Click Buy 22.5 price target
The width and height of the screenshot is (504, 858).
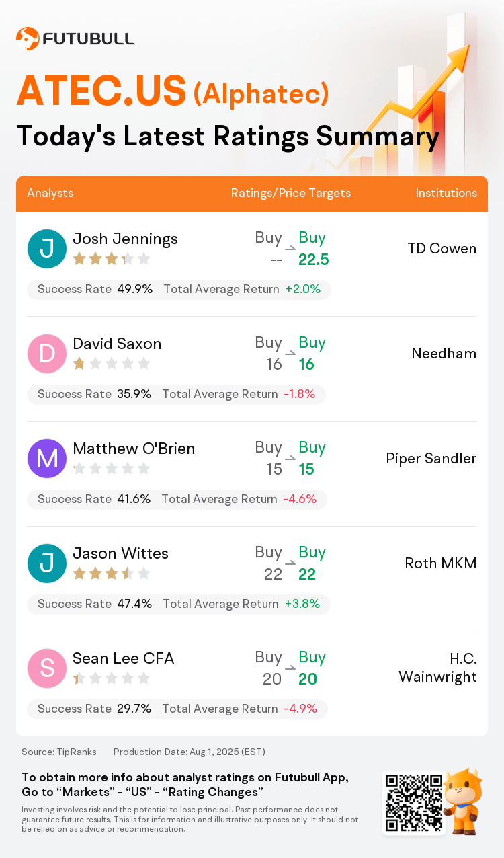[313, 249]
